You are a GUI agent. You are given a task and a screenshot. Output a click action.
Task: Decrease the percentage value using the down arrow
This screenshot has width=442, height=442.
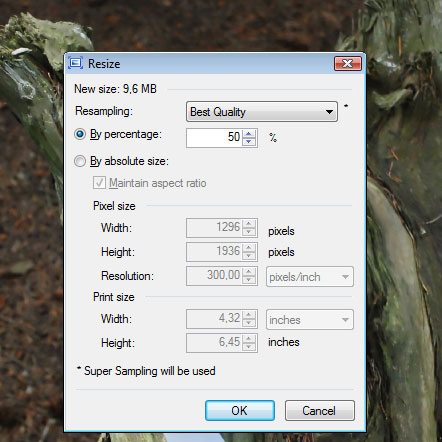coord(249,142)
